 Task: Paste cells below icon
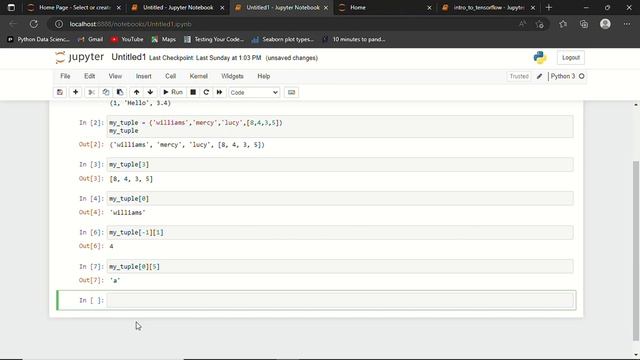tap(120, 92)
